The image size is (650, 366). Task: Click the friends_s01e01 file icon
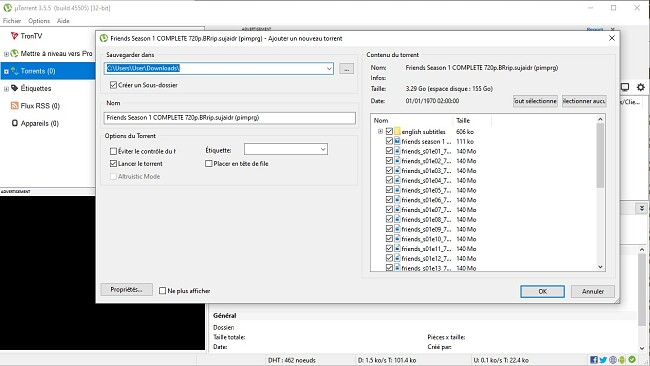397,151
